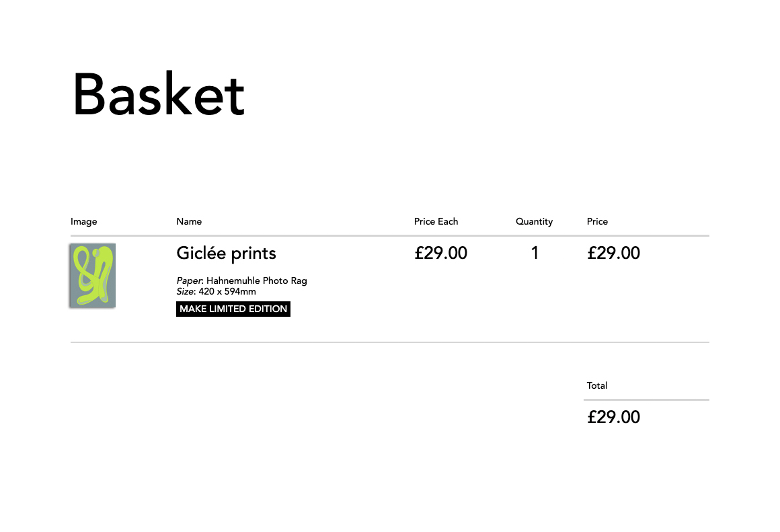Click the italic Paper label

(189, 280)
